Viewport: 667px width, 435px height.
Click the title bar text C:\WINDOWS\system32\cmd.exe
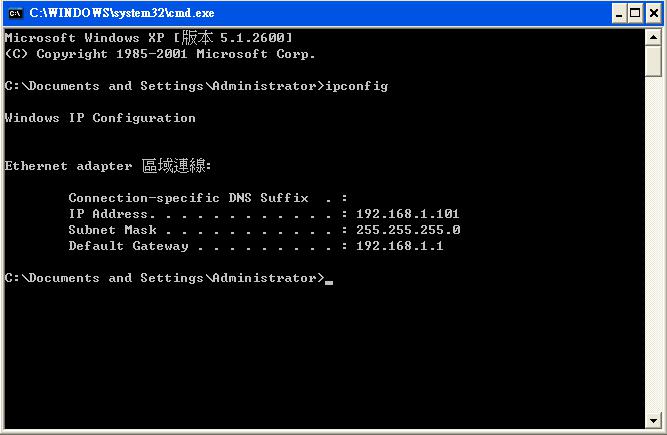tap(122, 13)
